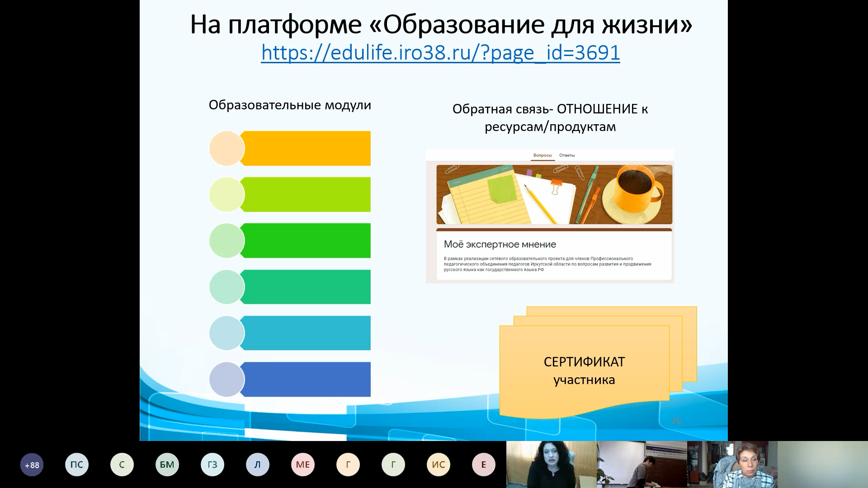This screenshot has height=488, width=868.
Task: Select participant avatar Е
Action: [x=484, y=465]
